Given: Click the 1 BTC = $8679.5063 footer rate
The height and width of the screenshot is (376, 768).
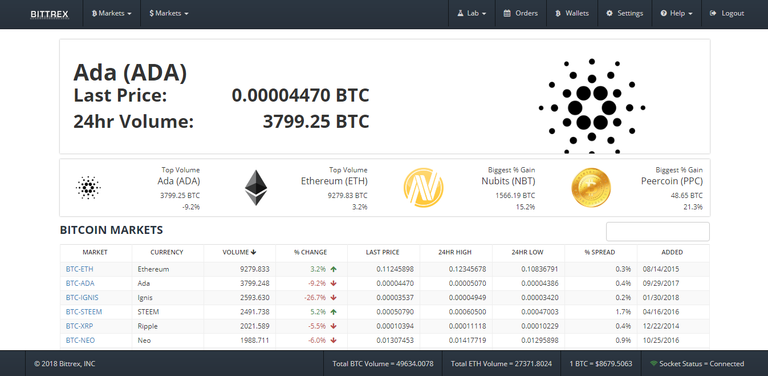Looking at the screenshot, I should pos(600,364).
